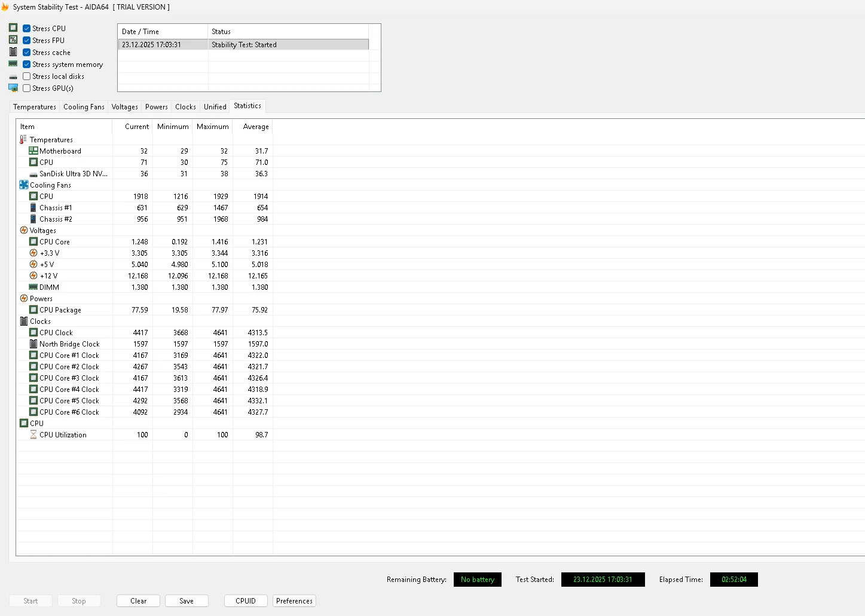
Task: Click the AIDA64 flame icon in the title bar
Action: click(5, 7)
